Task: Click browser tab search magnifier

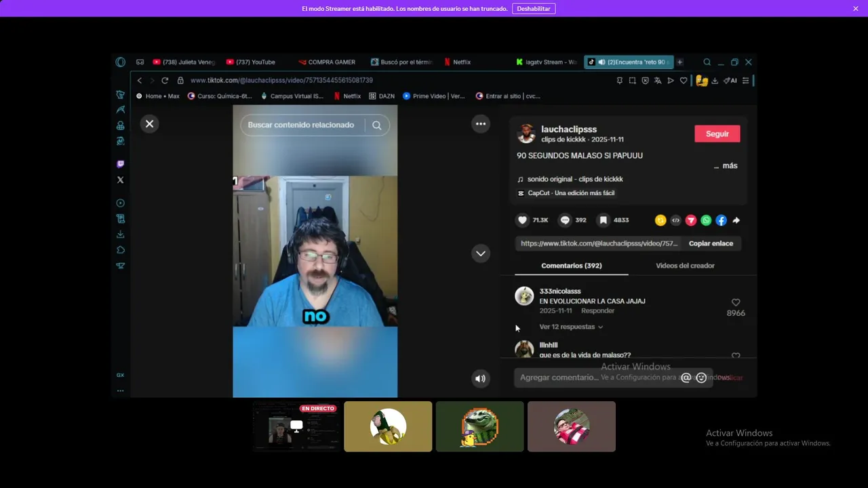Action: click(707, 62)
